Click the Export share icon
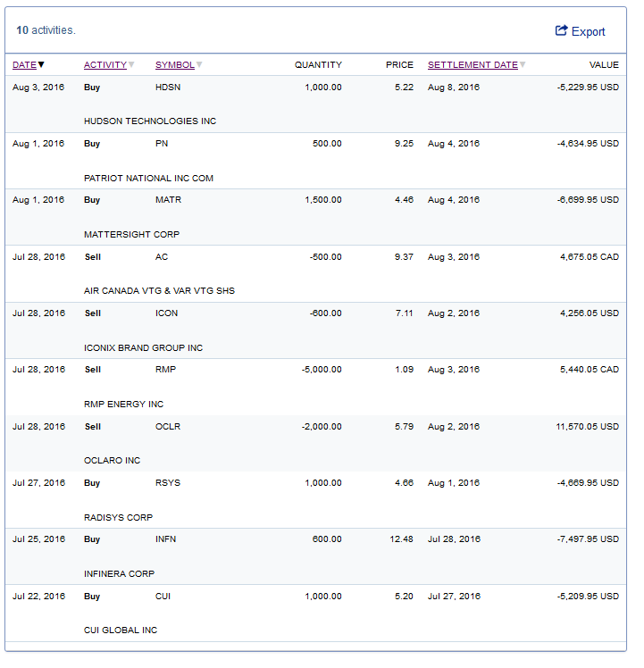This screenshot has width=644, height=668. (561, 30)
